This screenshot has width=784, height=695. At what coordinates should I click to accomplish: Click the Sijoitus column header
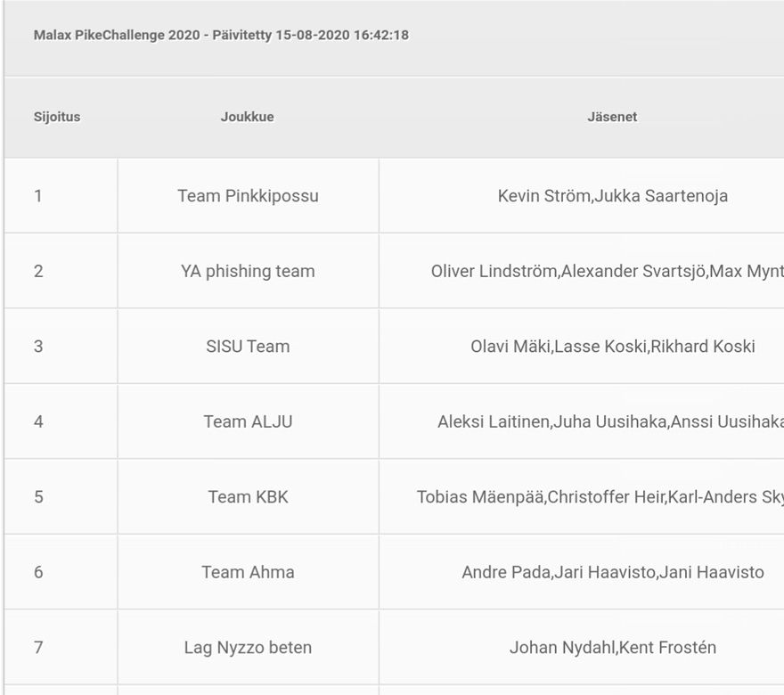pos(57,117)
